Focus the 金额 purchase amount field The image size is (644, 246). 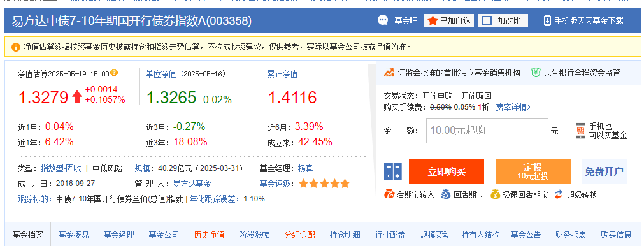[487, 131]
